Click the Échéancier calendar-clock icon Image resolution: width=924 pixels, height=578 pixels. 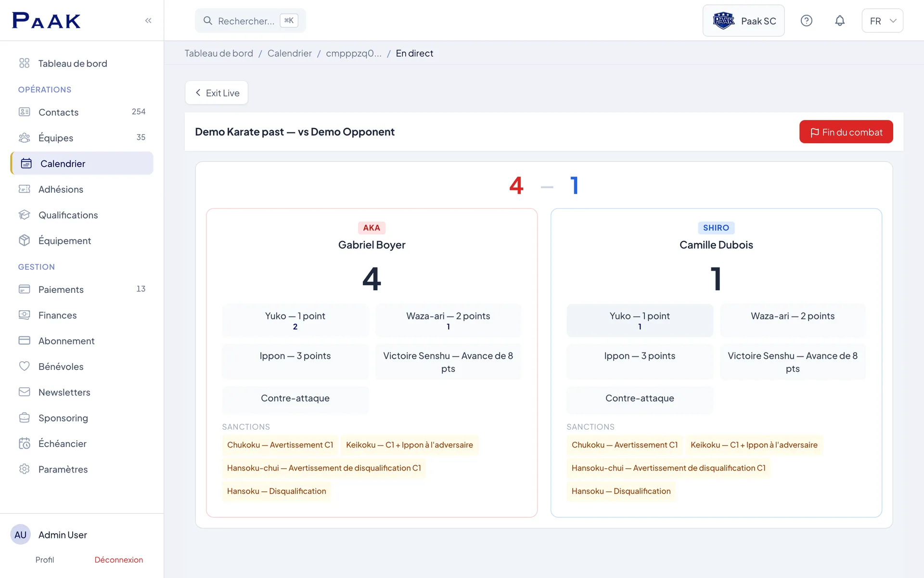tap(25, 443)
